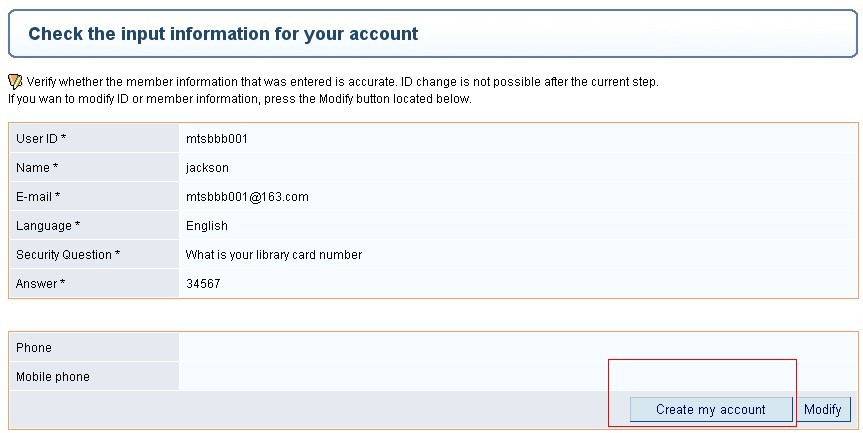863x433 pixels.
Task: Click the "press the Modify button" instruction line
Action: [x=239, y=99]
